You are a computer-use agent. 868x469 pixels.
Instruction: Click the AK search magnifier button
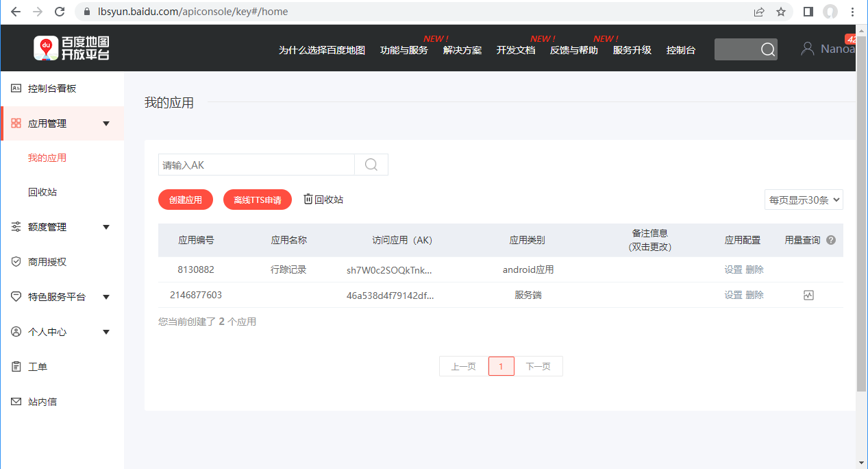pyautogui.click(x=371, y=165)
